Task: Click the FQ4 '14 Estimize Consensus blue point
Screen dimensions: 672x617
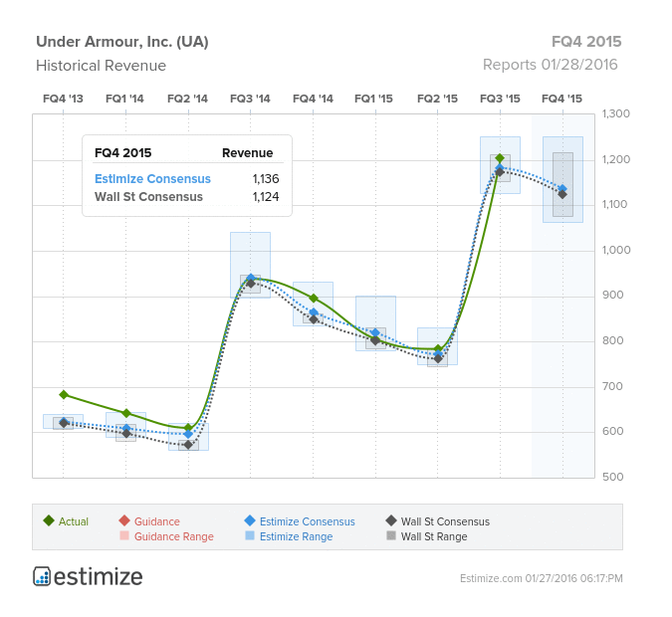Action: [314, 311]
